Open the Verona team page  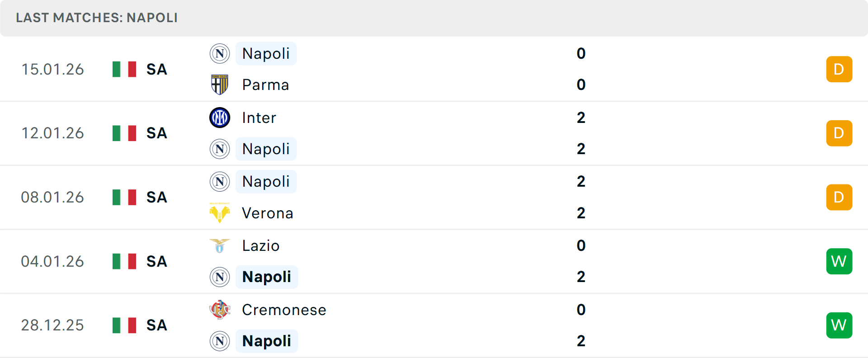point(268,213)
